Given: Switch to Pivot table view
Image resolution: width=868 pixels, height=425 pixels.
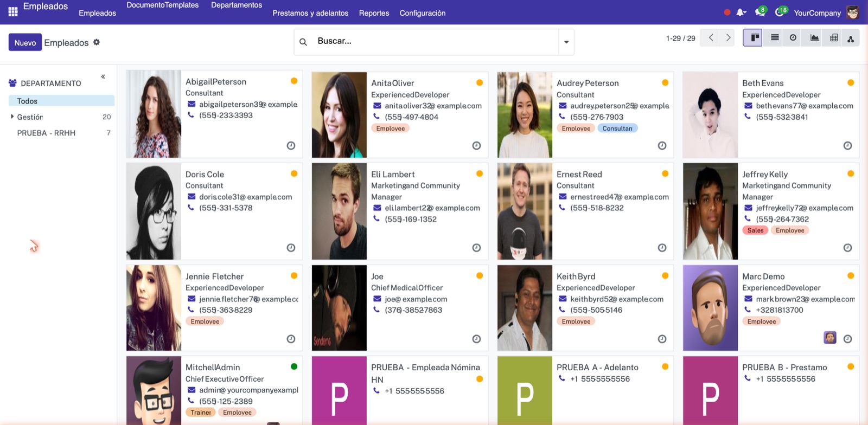Looking at the screenshot, I should 834,37.
